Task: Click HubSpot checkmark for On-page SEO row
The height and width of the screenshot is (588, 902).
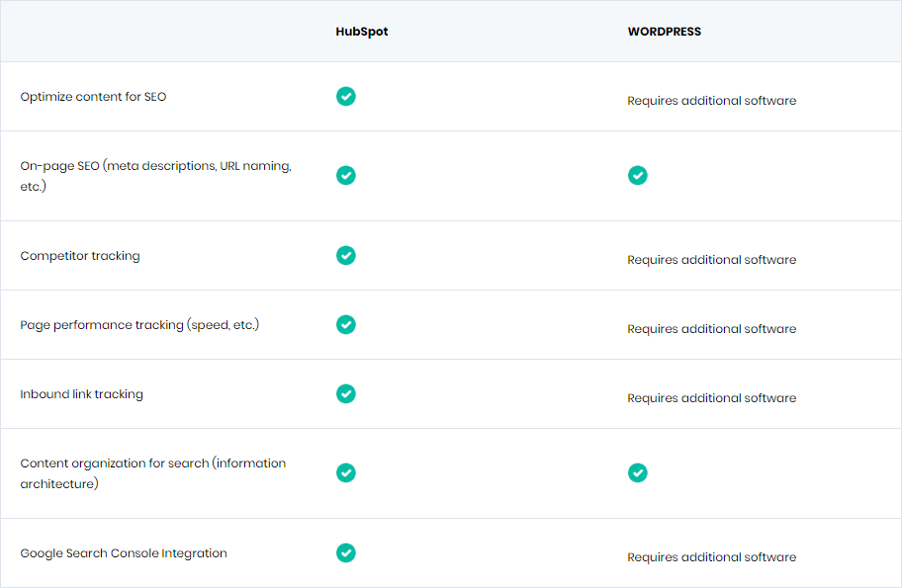Action: (346, 175)
